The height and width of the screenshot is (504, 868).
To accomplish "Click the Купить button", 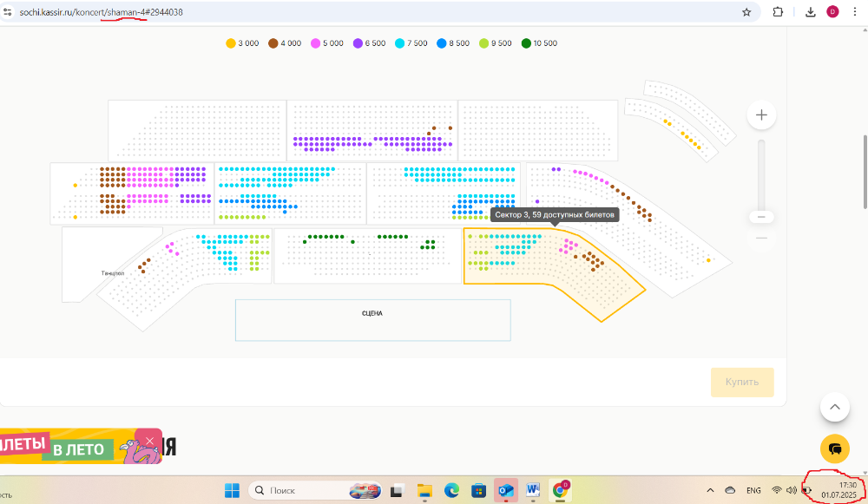I will pyautogui.click(x=742, y=382).
